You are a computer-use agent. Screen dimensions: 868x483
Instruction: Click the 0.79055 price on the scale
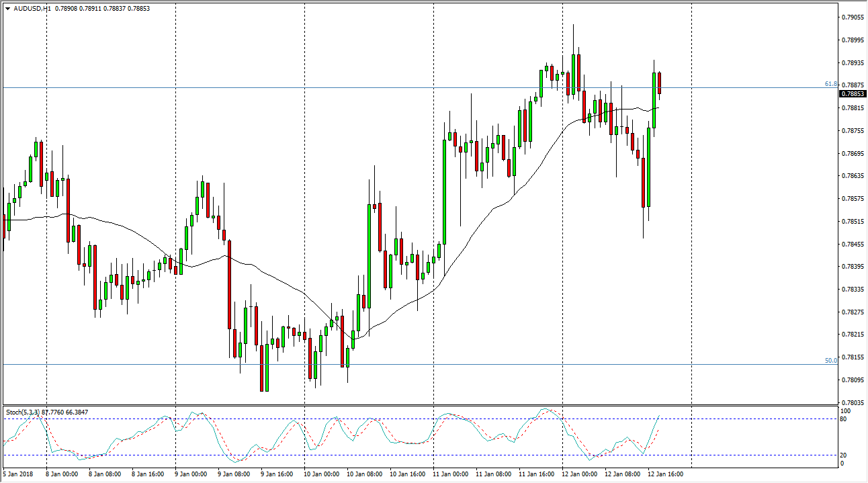(851, 17)
